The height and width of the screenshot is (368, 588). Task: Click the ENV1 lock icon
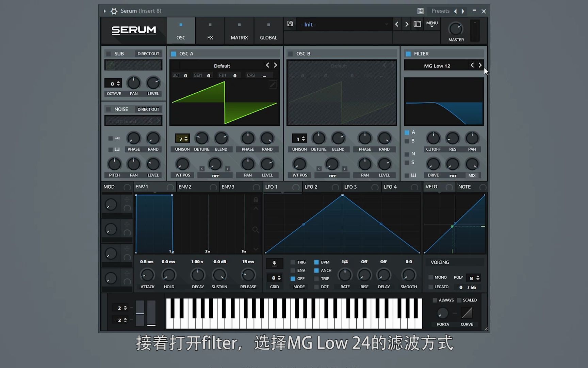[x=256, y=200]
